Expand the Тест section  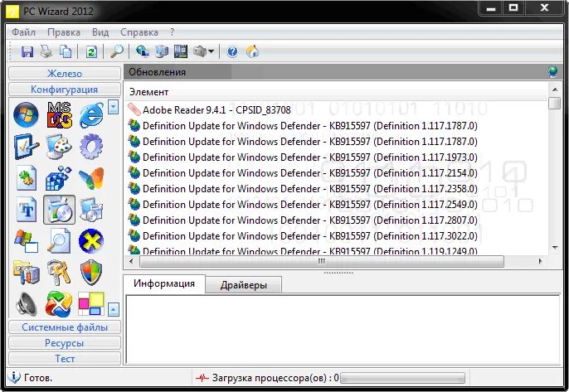[x=65, y=358]
